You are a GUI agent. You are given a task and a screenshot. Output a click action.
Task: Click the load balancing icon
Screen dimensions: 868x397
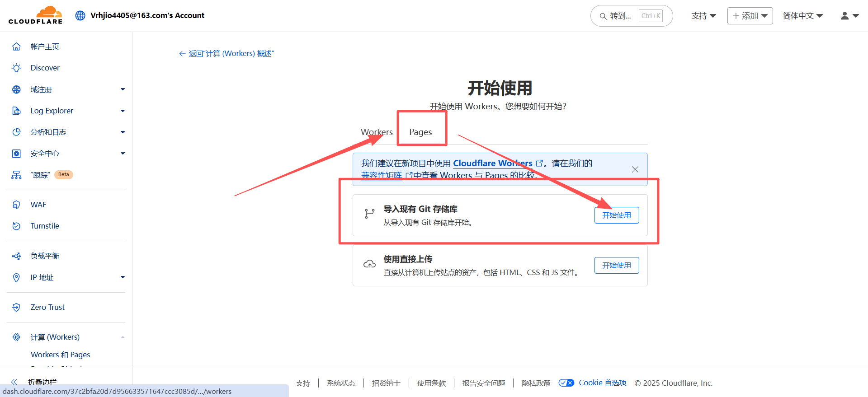pos(16,256)
